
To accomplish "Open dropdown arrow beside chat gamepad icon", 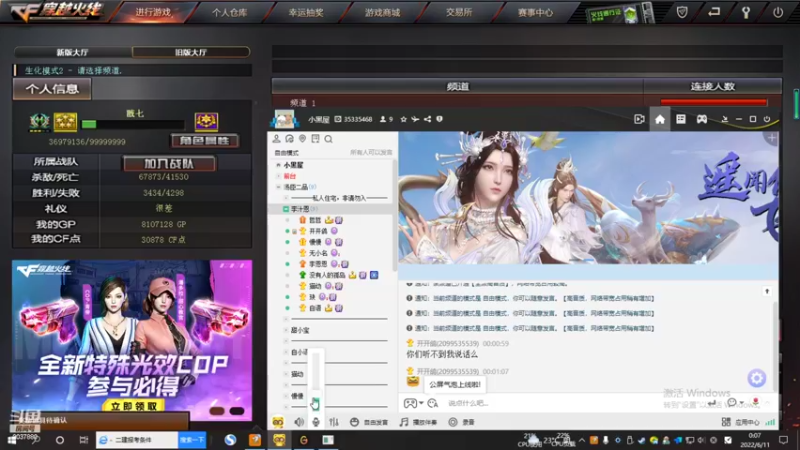I will (x=421, y=403).
